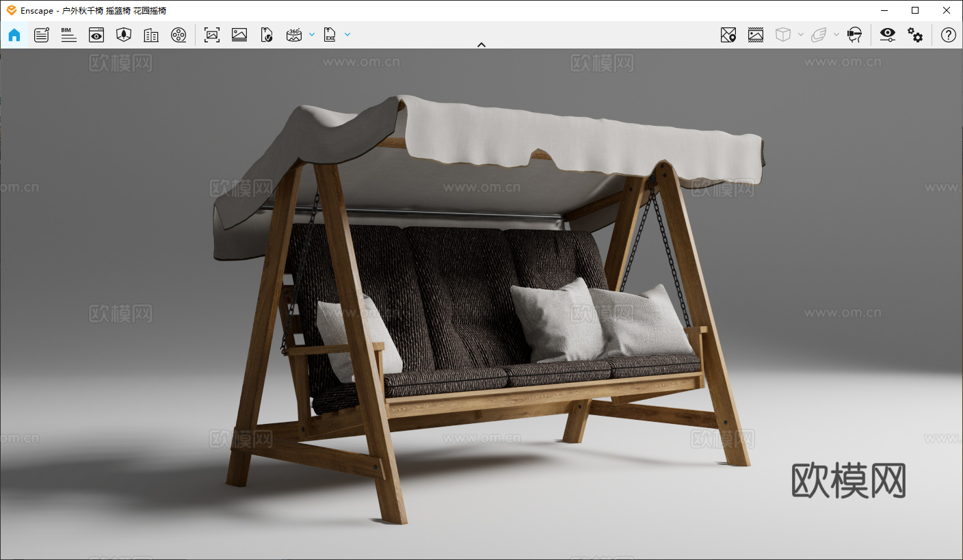This screenshot has width=963, height=560.
Task: Click the Enscape logo in title bar
Action: pyautogui.click(x=12, y=10)
